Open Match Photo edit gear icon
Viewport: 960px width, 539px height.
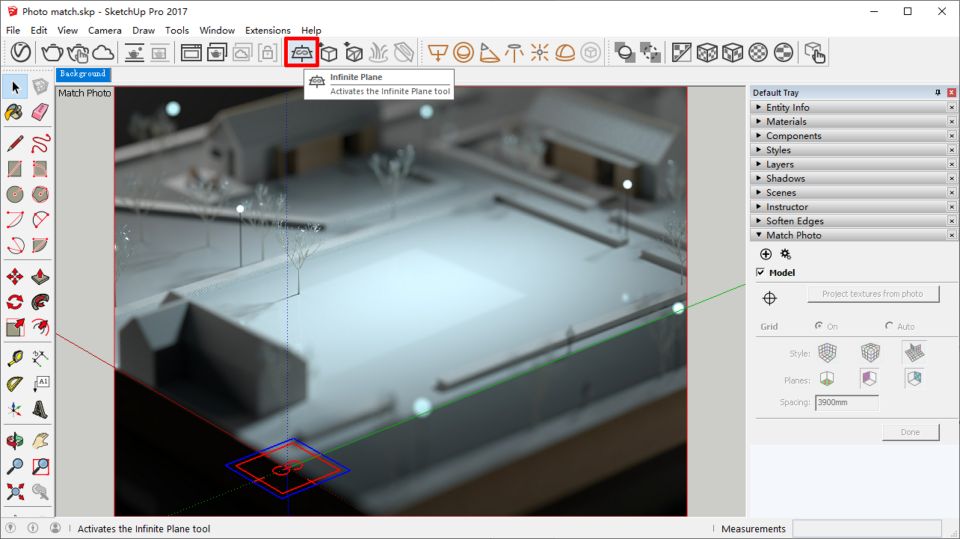click(785, 254)
